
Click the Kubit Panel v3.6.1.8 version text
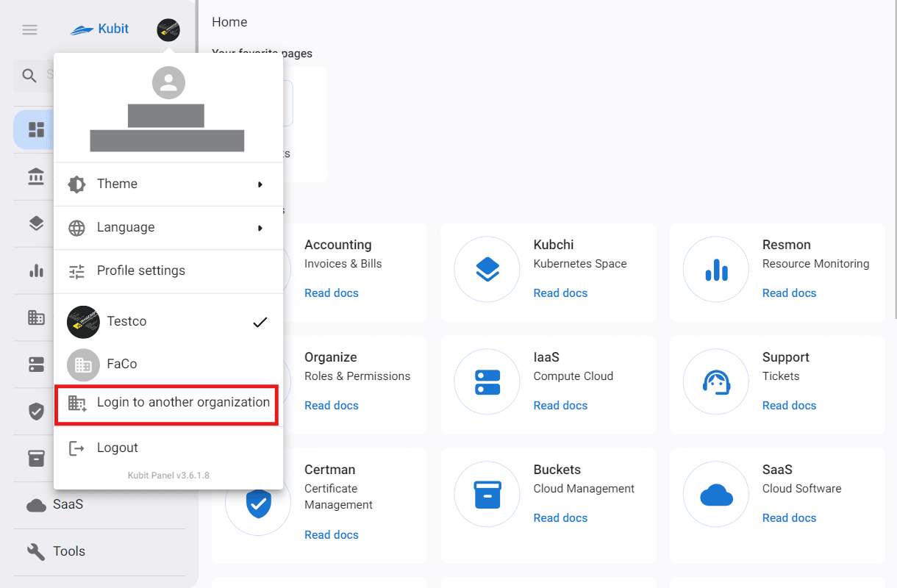point(168,476)
